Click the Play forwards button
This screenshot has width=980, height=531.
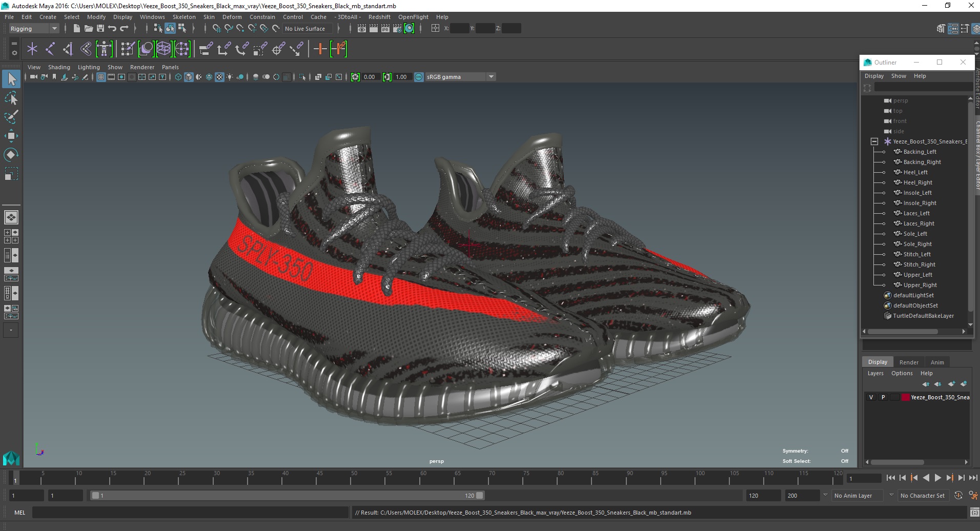[x=937, y=478]
